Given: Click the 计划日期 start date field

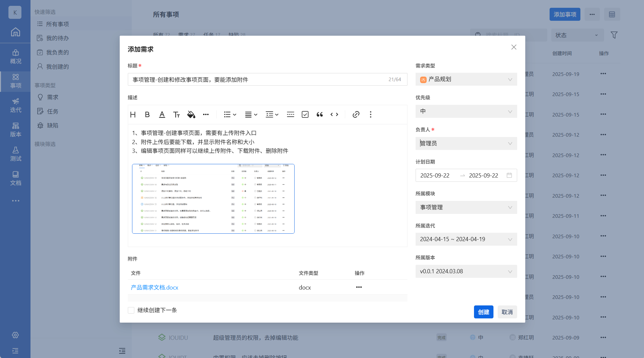Looking at the screenshot, I should [x=435, y=176].
